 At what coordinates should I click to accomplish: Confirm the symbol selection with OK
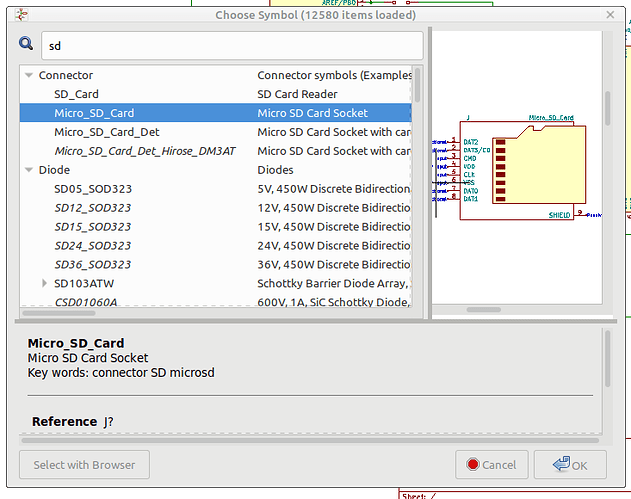pyautogui.click(x=570, y=465)
